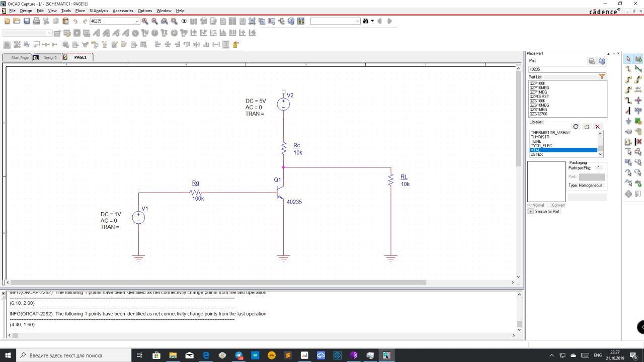Click the Undo arrow icon
Viewport: 644px width, 362px height.
pos(75,21)
